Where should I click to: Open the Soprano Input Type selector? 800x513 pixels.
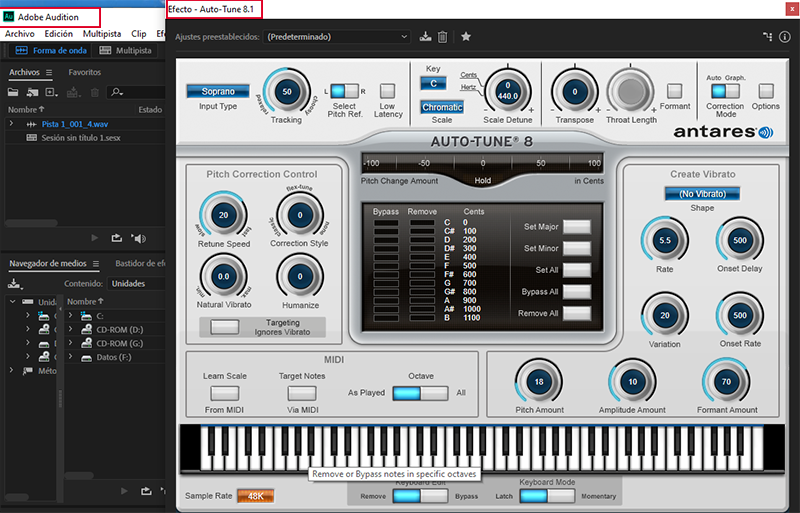point(218,91)
